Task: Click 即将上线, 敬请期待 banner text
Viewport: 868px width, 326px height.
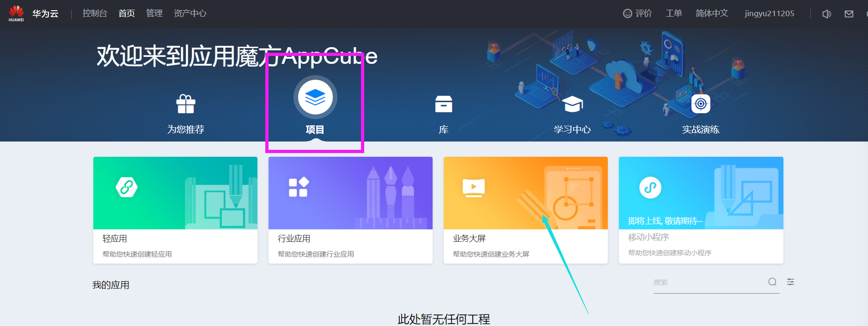Action: click(x=666, y=221)
